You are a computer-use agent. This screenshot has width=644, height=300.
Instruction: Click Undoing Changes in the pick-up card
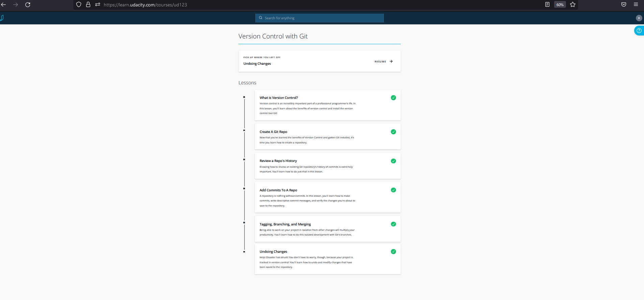257,64
